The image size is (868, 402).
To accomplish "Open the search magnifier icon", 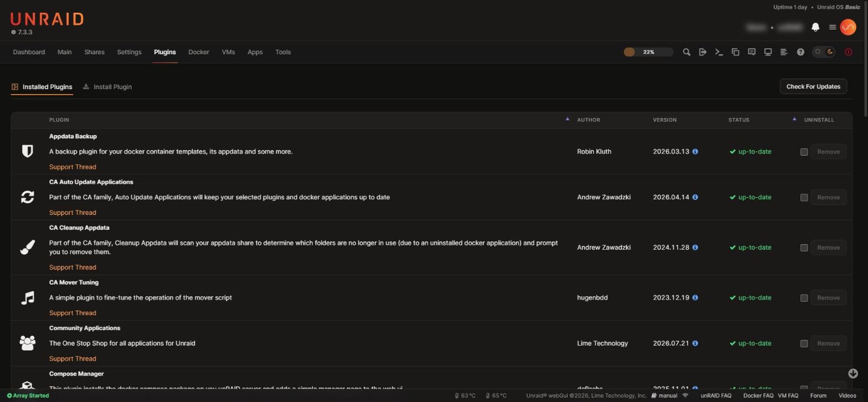I will click(x=686, y=52).
